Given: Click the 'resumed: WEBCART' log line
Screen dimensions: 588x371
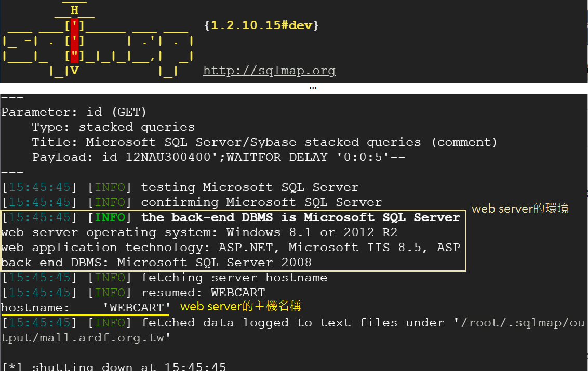Looking at the screenshot, I should point(133,292).
